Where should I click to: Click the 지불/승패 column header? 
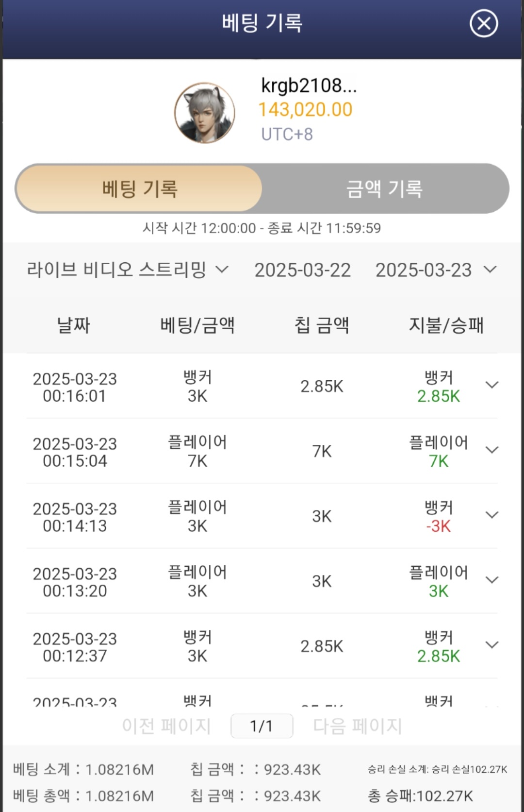click(446, 325)
